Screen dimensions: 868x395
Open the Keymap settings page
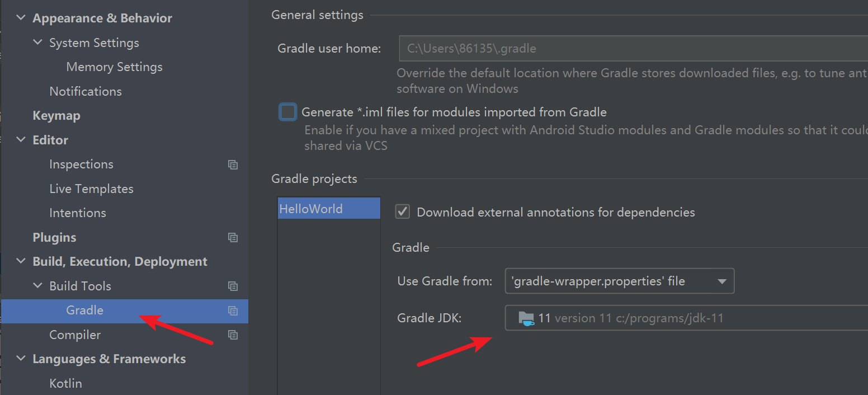[56, 115]
